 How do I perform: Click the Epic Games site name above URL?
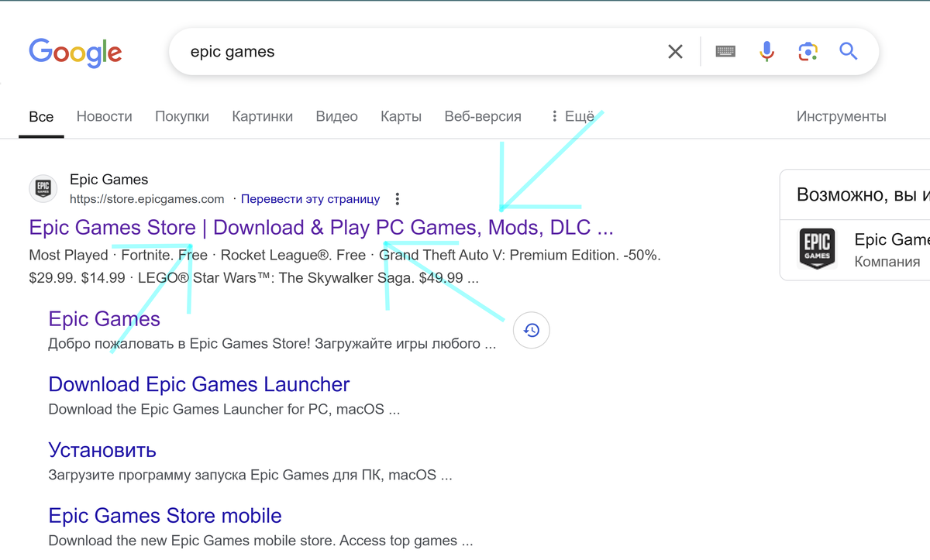108,180
